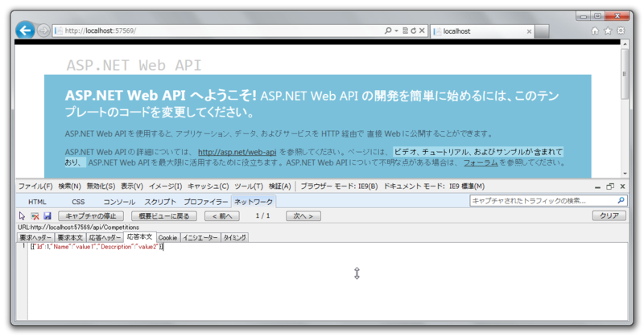The width and height of the screenshot is (644, 336).
Task: Click the JSON response body text line
Action: (97, 247)
